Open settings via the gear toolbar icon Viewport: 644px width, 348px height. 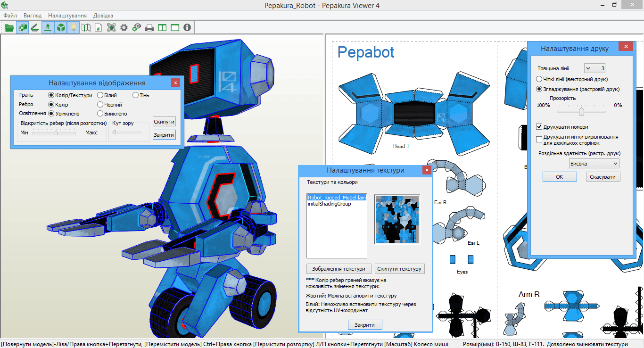pyautogui.click(x=124, y=27)
